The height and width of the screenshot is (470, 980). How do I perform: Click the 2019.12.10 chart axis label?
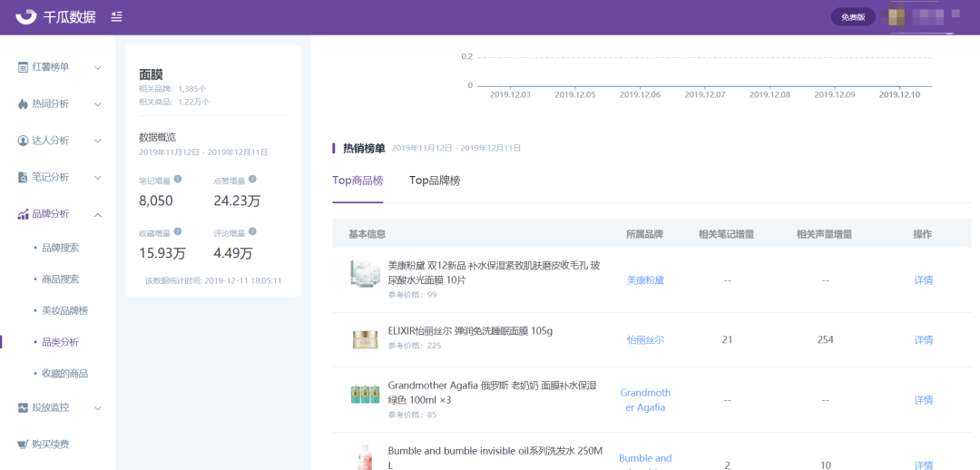(899, 94)
